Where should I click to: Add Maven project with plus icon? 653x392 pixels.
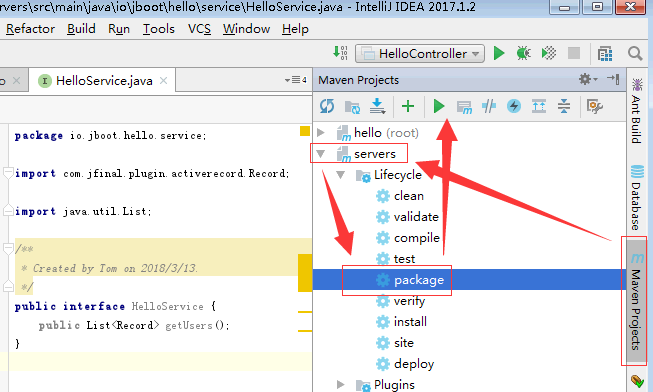coord(408,106)
